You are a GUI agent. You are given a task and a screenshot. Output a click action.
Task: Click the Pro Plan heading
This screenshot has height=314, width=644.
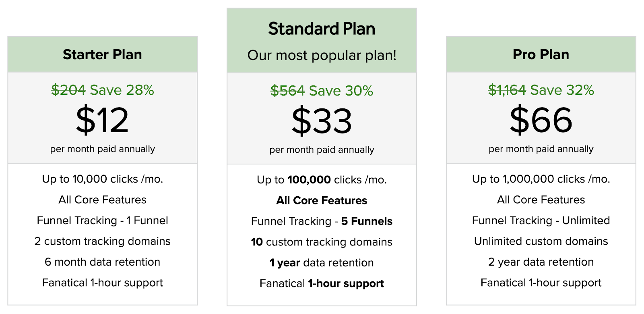(541, 54)
